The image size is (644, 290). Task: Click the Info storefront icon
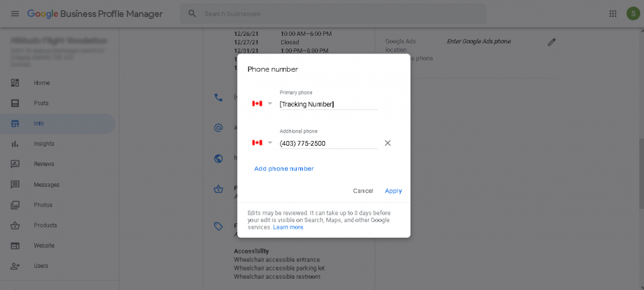click(x=15, y=124)
